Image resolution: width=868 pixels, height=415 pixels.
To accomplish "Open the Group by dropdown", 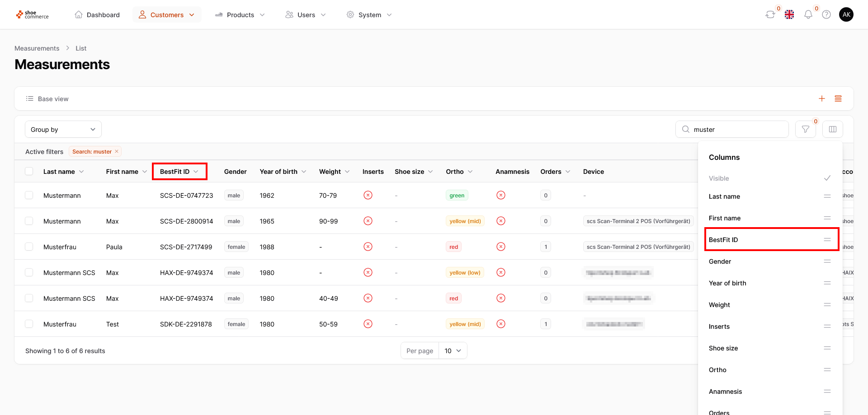I will point(63,130).
